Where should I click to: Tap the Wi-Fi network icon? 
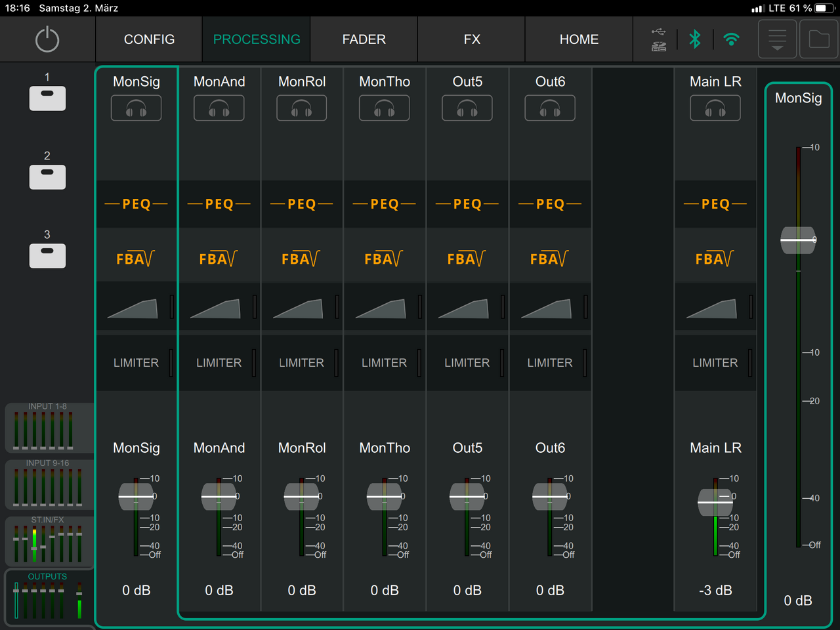[x=731, y=39]
